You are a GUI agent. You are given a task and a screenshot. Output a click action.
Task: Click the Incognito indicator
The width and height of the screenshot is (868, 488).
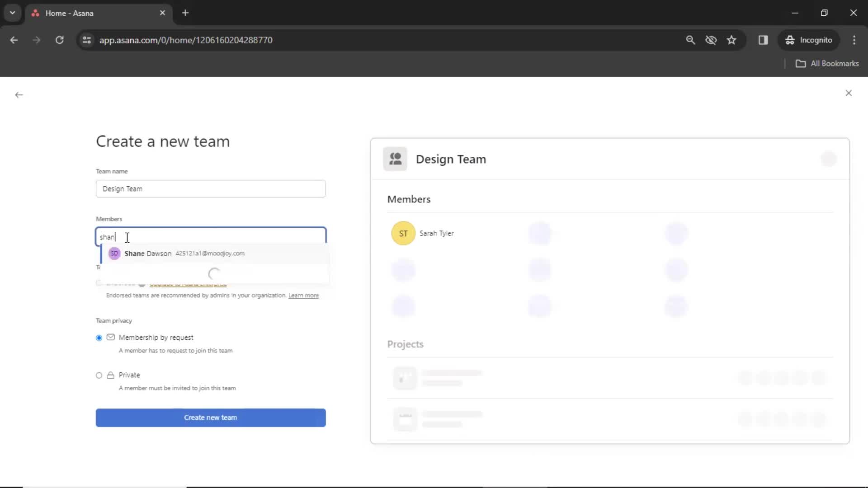(x=809, y=40)
